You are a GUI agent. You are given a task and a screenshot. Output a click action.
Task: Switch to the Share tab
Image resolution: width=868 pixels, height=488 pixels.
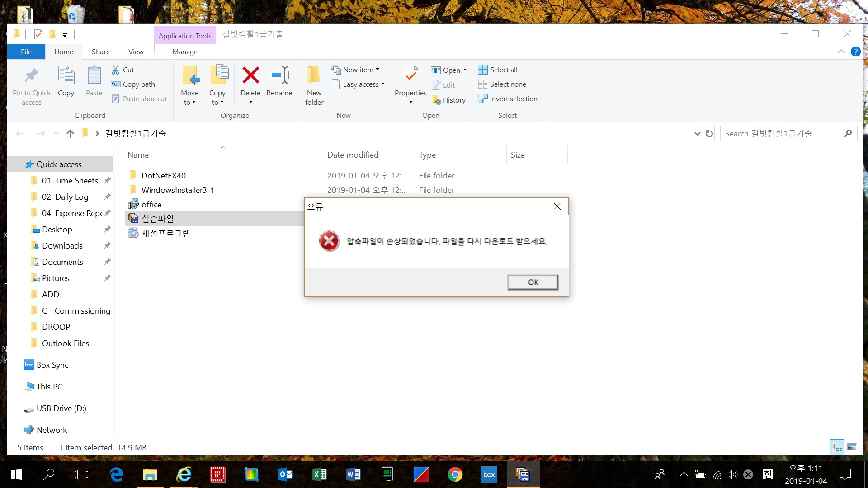[x=100, y=52]
